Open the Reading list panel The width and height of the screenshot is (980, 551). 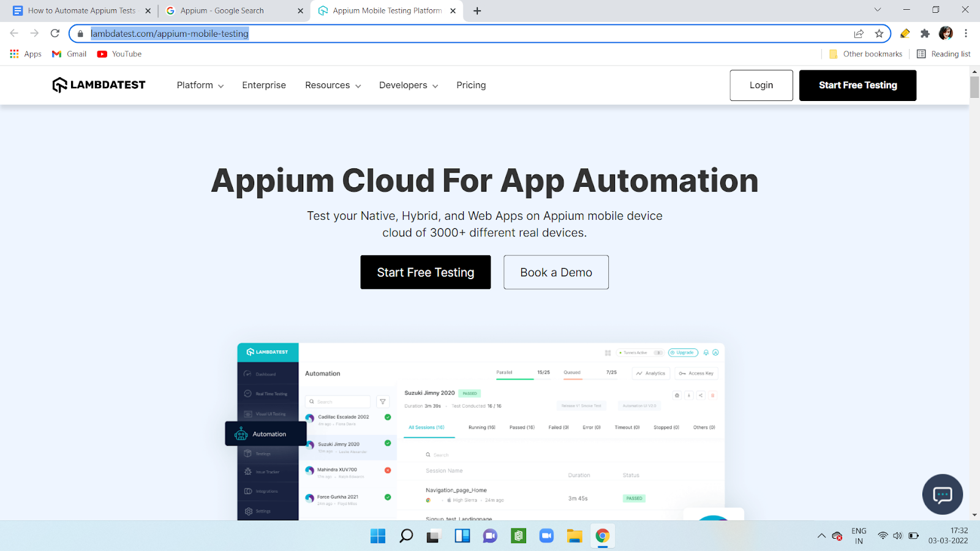(x=943, y=54)
